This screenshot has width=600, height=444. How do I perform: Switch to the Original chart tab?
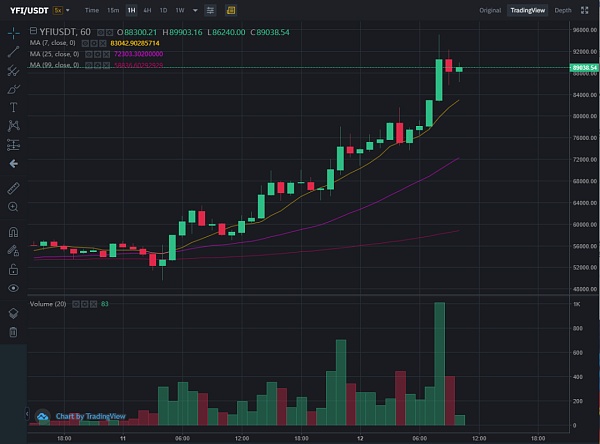click(490, 10)
